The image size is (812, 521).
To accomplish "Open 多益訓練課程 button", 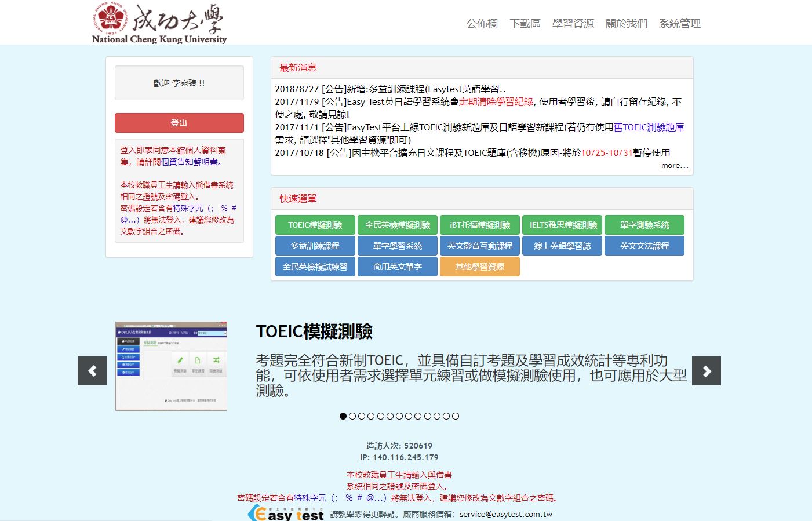I will [x=315, y=246].
